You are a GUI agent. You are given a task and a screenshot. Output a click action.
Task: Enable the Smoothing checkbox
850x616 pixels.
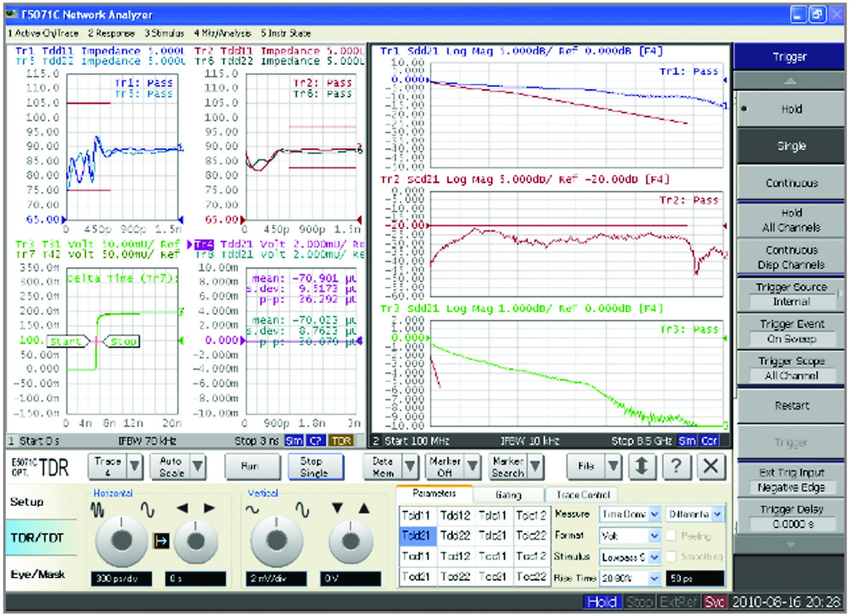pyautogui.click(x=671, y=557)
